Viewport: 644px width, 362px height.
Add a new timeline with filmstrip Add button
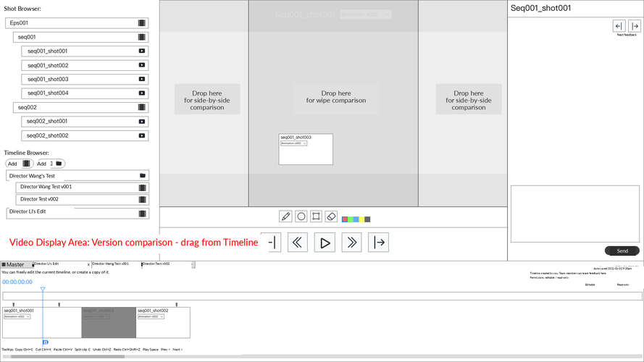click(20, 164)
